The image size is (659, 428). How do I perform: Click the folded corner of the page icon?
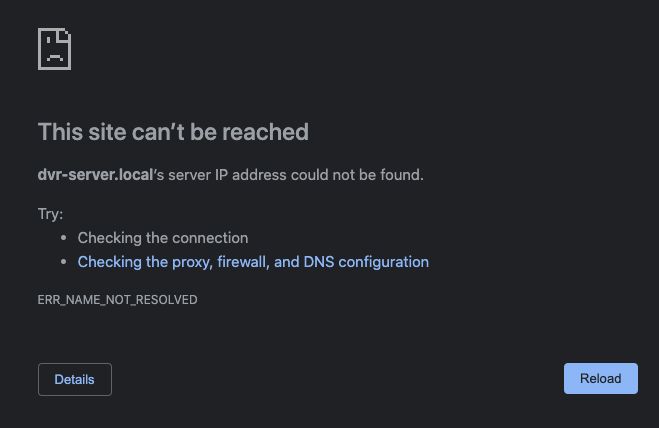tap(65, 34)
